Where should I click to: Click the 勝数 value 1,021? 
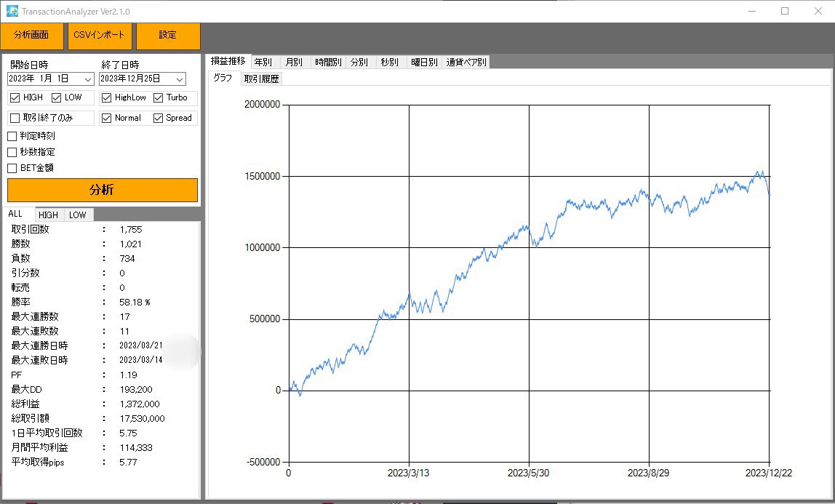coord(130,244)
